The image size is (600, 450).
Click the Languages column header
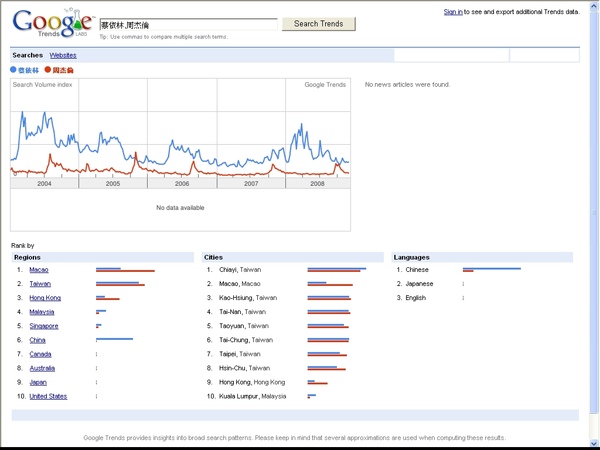coord(482,258)
